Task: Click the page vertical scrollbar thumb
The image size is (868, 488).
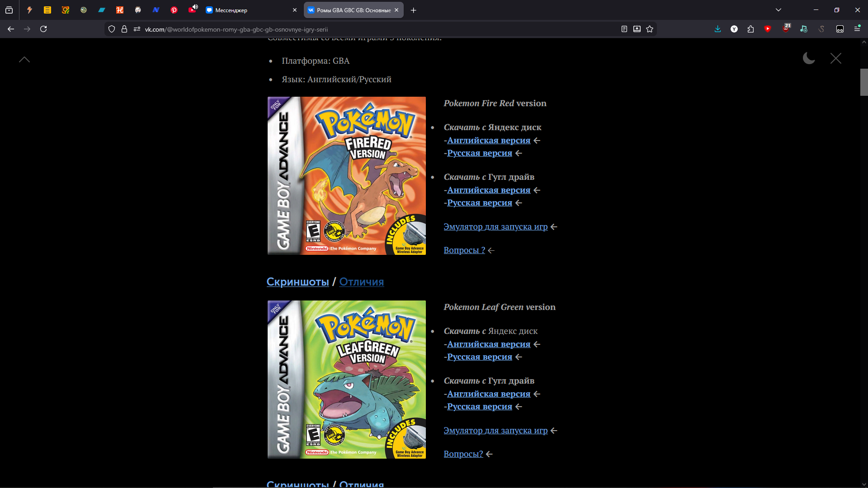Action: pos(863,82)
